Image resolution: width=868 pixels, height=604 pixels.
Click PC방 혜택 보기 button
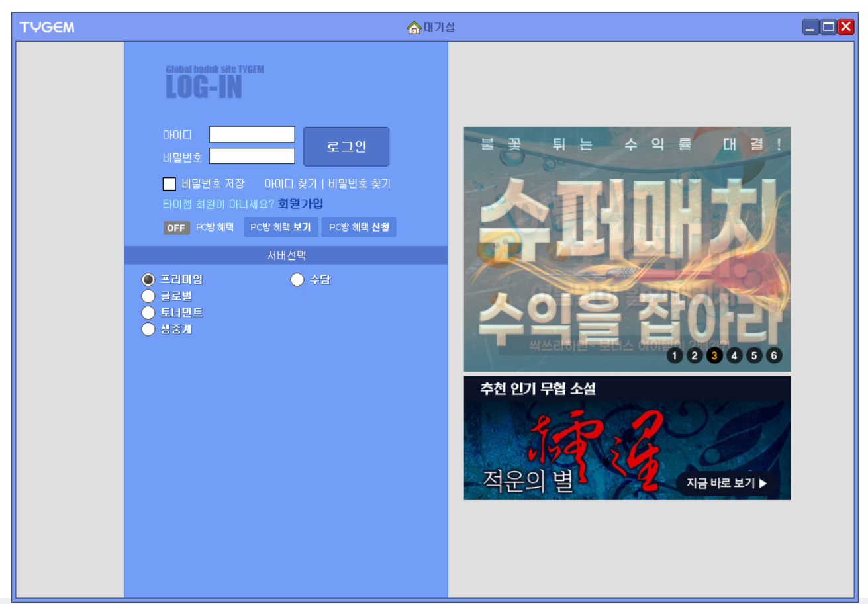[x=281, y=227]
